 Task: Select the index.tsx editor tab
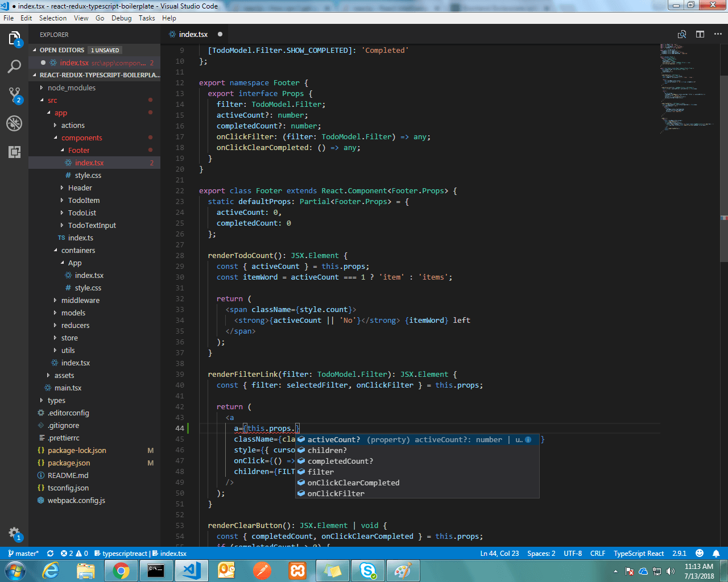point(193,34)
